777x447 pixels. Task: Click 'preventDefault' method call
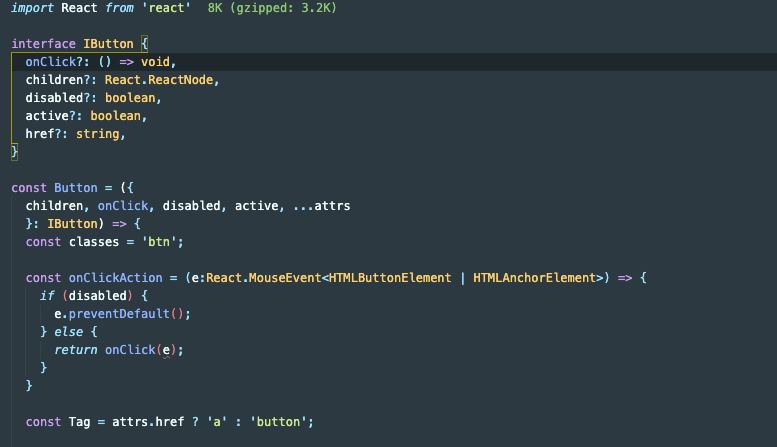coord(119,314)
